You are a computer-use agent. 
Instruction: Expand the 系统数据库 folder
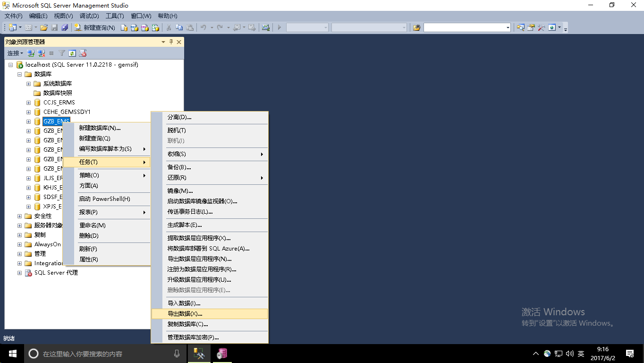pyautogui.click(x=29, y=84)
